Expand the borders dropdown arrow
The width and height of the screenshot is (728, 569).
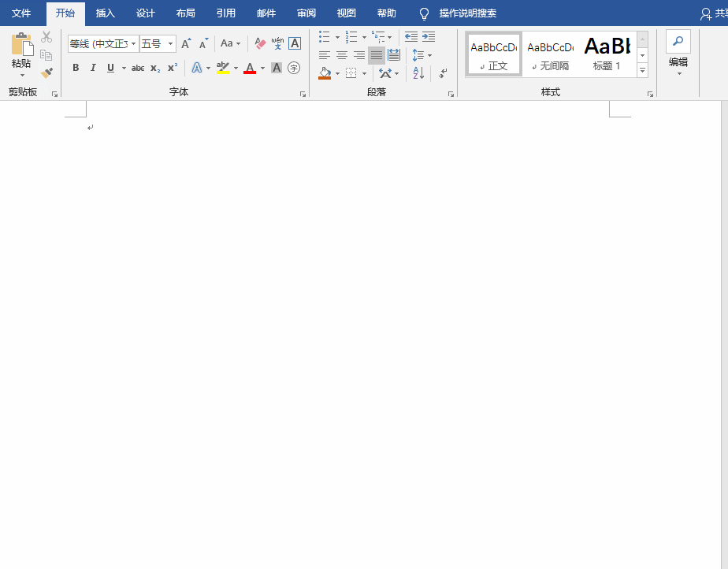coord(365,73)
